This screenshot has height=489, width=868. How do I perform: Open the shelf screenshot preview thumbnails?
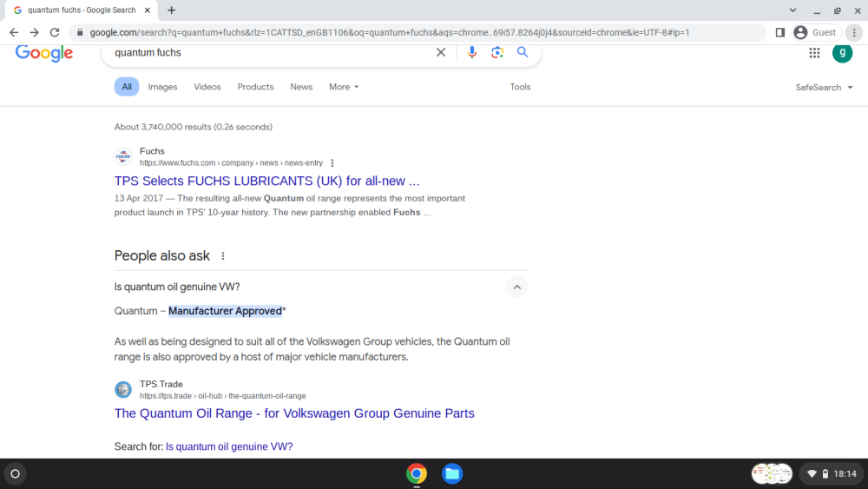(772, 474)
